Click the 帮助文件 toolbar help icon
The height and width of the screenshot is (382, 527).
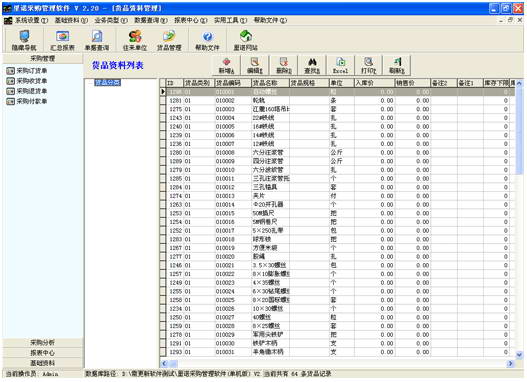[x=207, y=40]
